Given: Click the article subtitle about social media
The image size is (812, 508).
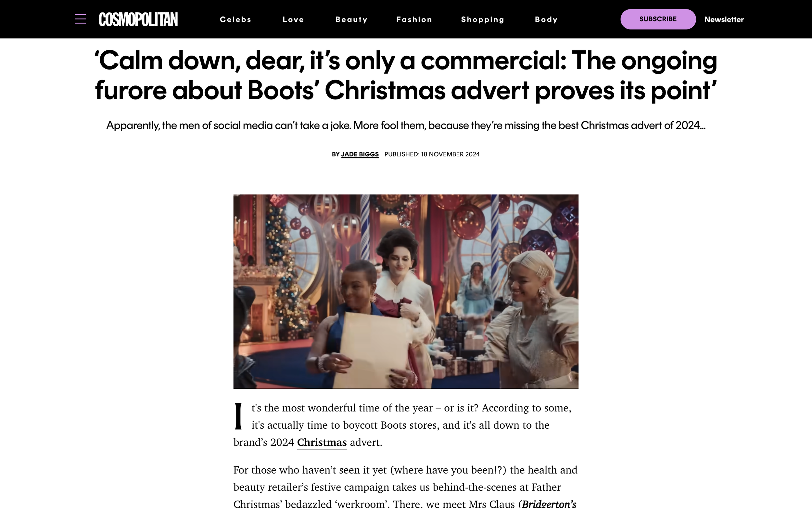Looking at the screenshot, I should point(406,125).
